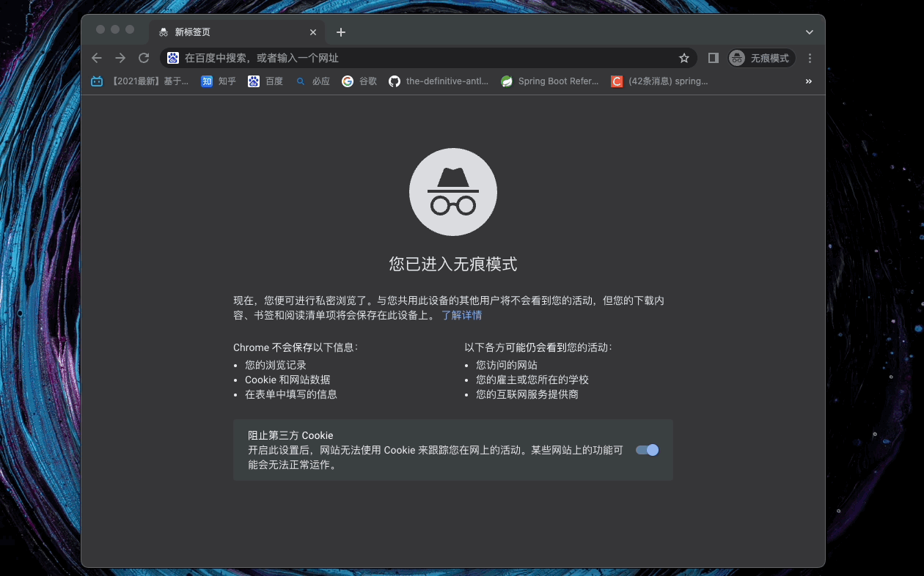924x576 pixels.
Task: Open the GitHub the-definitive-antl... bookmark
Action: coord(439,81)
